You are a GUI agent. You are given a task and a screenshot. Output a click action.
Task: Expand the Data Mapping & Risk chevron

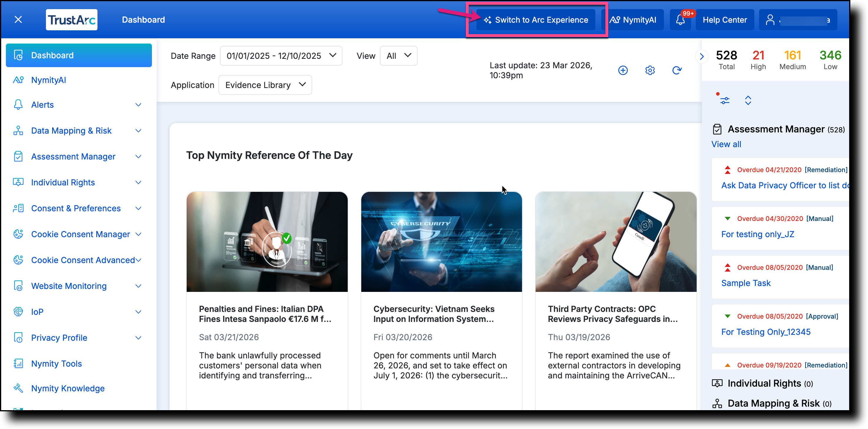tap(138, 131)
